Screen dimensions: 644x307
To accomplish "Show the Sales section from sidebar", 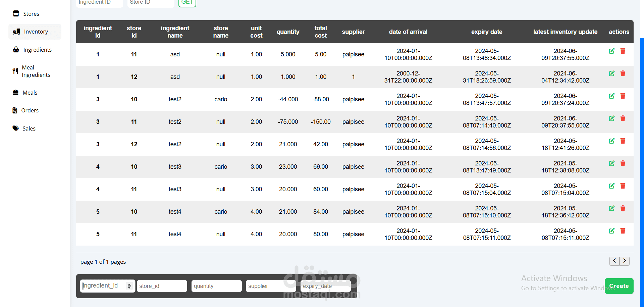I will (35, 129).
